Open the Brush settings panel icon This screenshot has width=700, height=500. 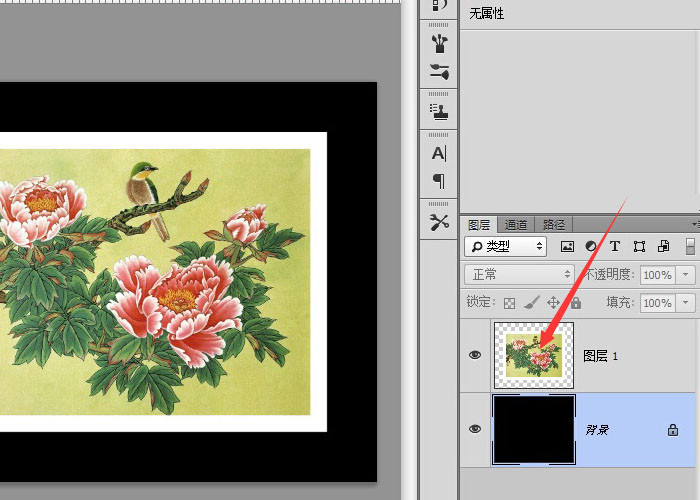(439, 43)
